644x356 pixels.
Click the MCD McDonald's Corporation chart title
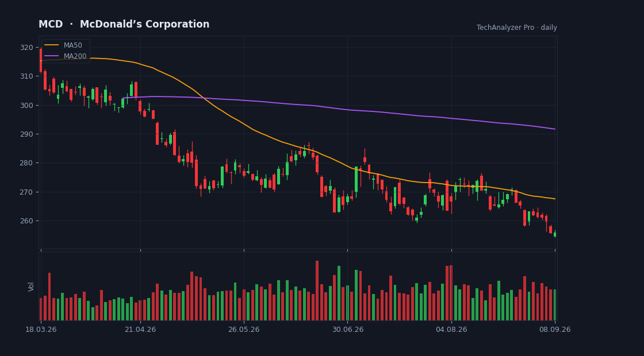124,24
